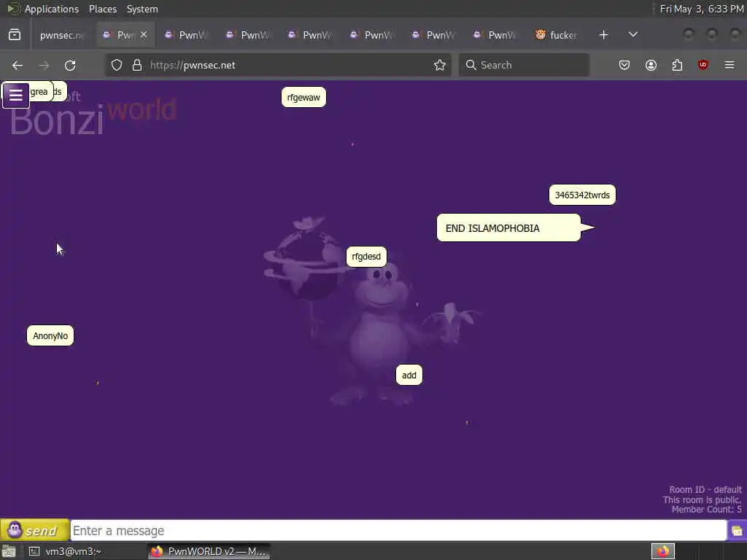Click the This room is public text
Screen dimensions: 747x560
tap(703, 499)
